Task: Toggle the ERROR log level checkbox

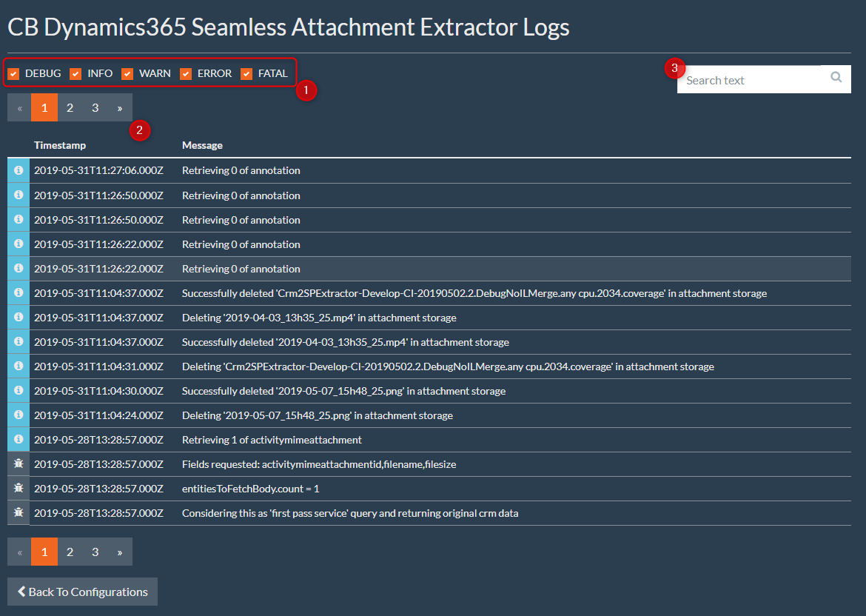Action: point(186,74)
